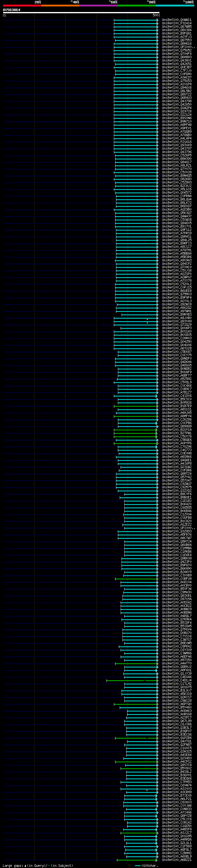Screen dimensions: 197x868
Task: Click label UniRef100_B2UY14
Action: [x=176, y=430]
